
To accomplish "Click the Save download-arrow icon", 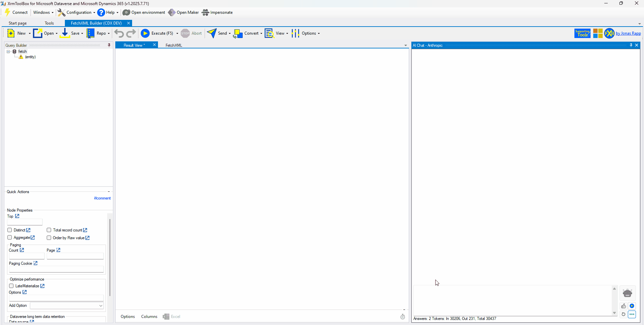I will [x=65, y=33].
